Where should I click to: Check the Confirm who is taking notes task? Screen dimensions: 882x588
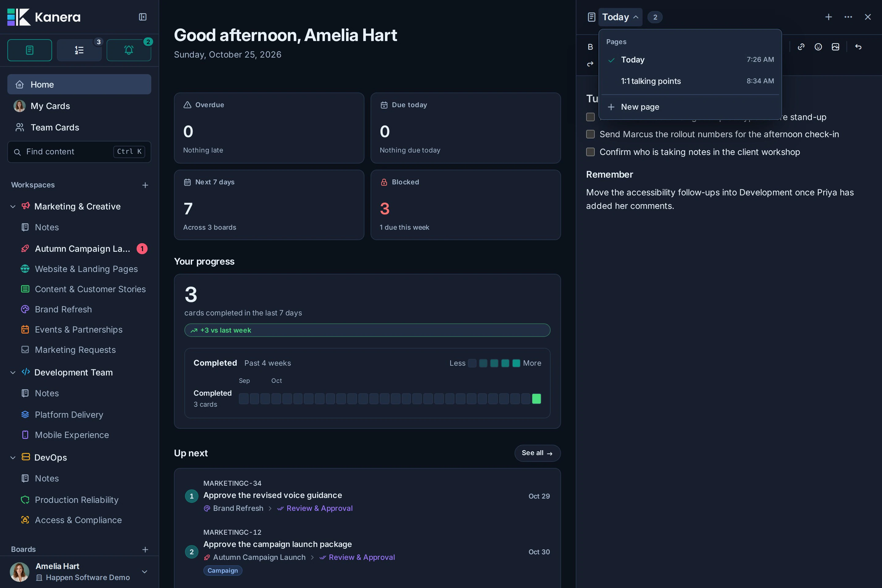[590, 152]
